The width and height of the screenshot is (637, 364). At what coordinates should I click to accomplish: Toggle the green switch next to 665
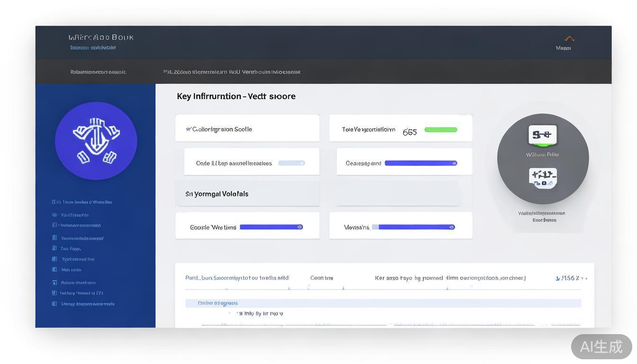[441, 130]
